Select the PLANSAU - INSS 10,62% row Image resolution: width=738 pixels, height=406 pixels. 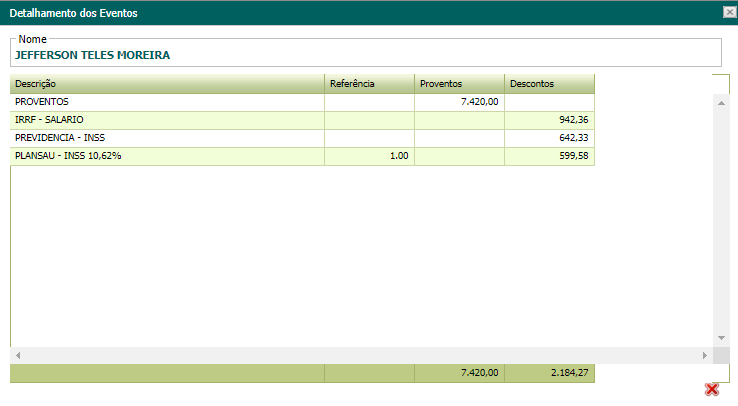[167, 156]
